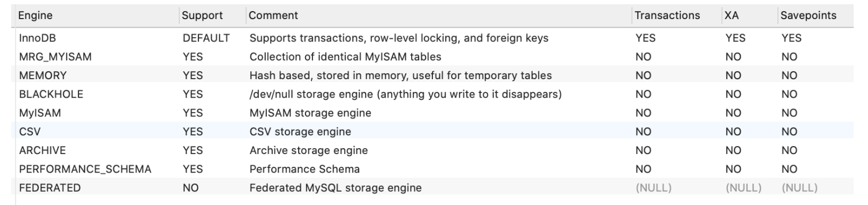
Task: Sort by the XA column header
Action: [x=749, y=16]
